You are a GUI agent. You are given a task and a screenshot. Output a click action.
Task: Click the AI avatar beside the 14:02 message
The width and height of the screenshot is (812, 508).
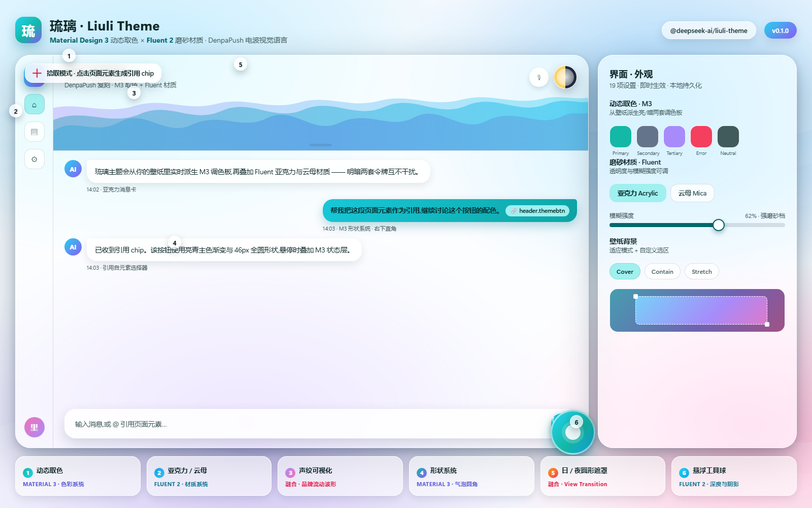73,169
